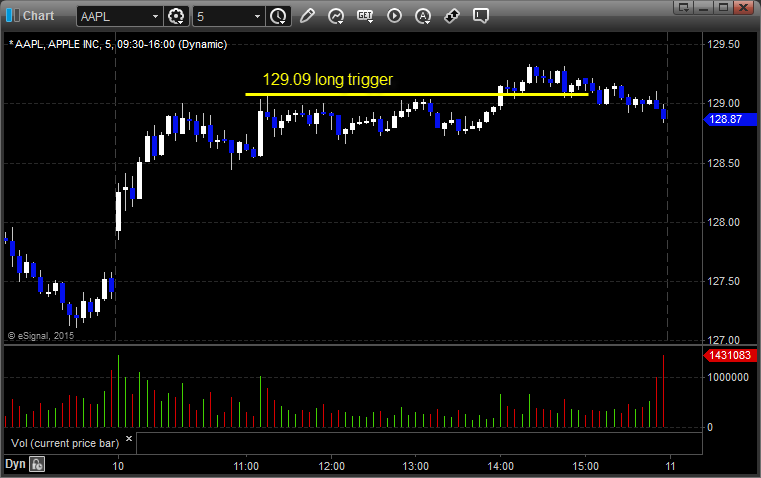Screen dimensions: 761x478
Task: Toggle the Dyn lock icon
Action: (x=37, y=464)
